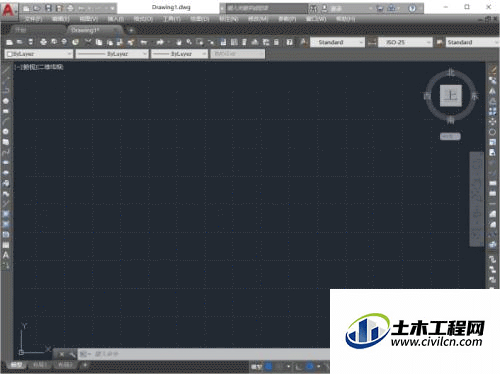The height and width of the screenshot is (374, 500).
Task: Open the Standard table style dropdown at far right
Action: [x=472, y=42]
